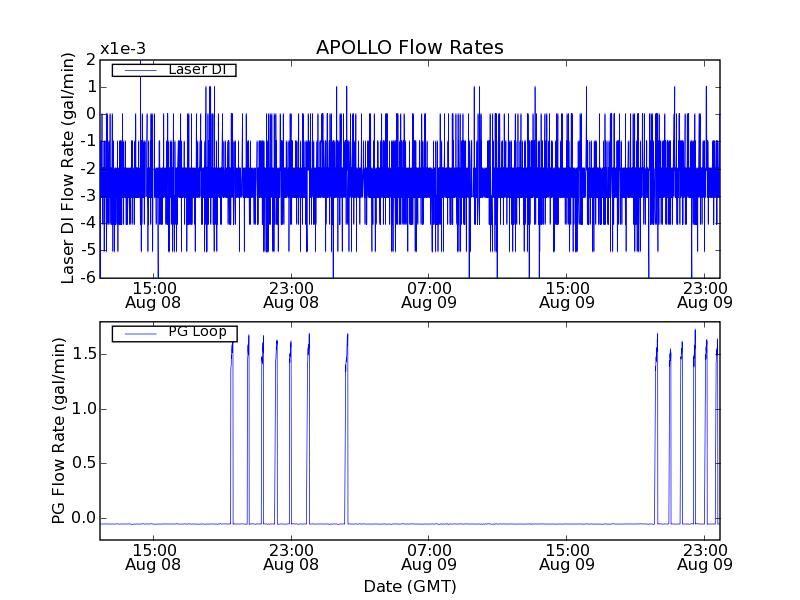Viewport: 800px width, 600px height.
Task: Click the blue line sample in Laser DI legend
Action: coord(138,70)
